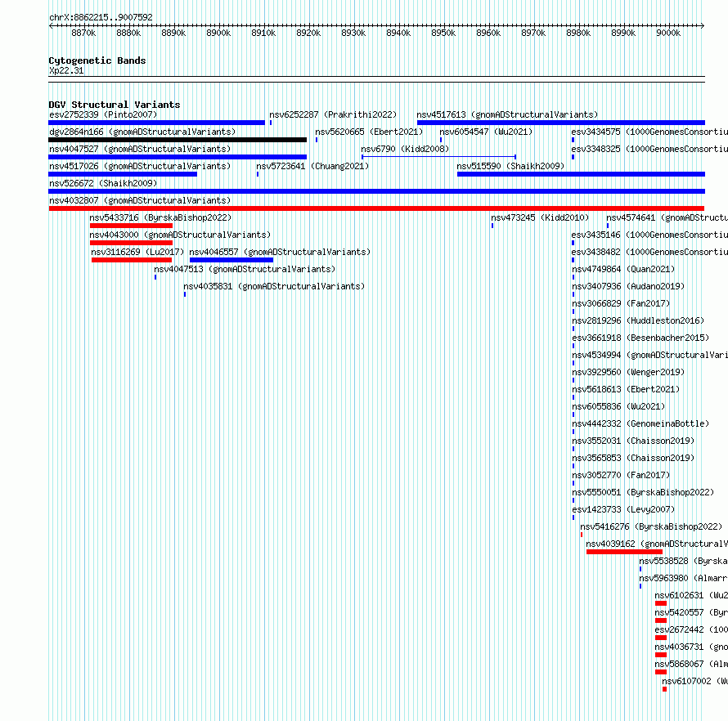Viewport: 728px width, 721px height.
Task: Select the nsv6107002 variant label
Action: (695, 681)
